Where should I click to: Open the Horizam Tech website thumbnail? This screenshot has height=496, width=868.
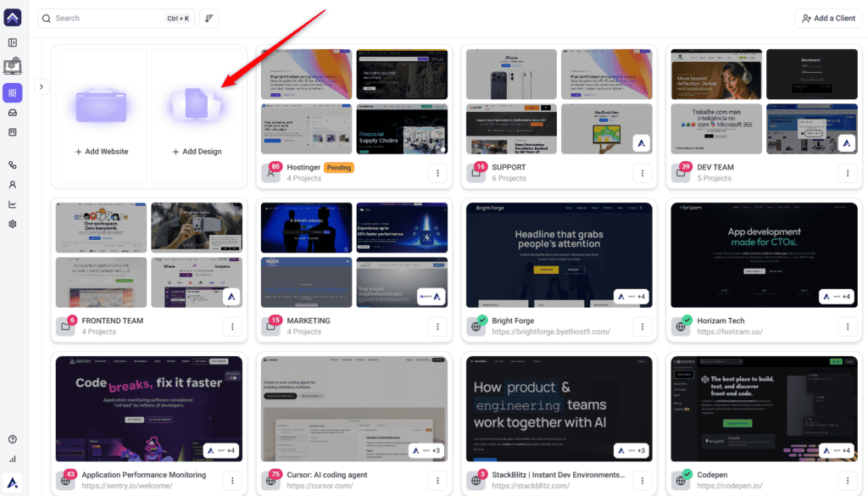[x=764, y=255]
